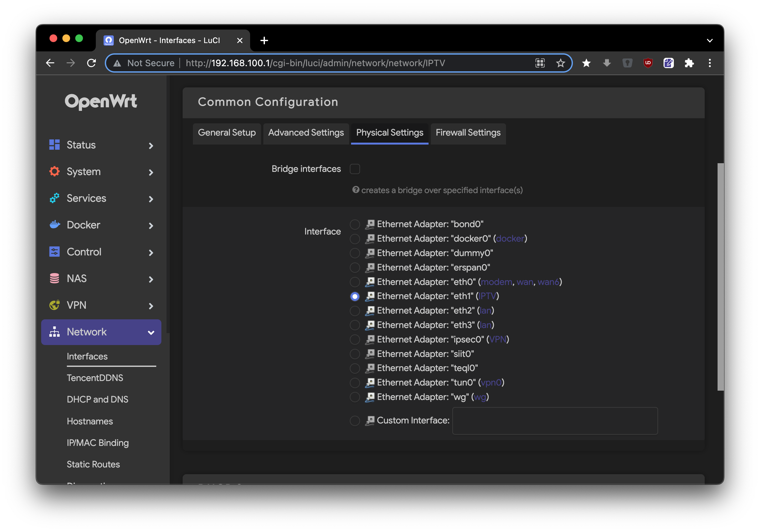Screen dimensions: 760x532
Task: Select the ipsec0 adapter radio button
Action: click(x=355, y=340)
